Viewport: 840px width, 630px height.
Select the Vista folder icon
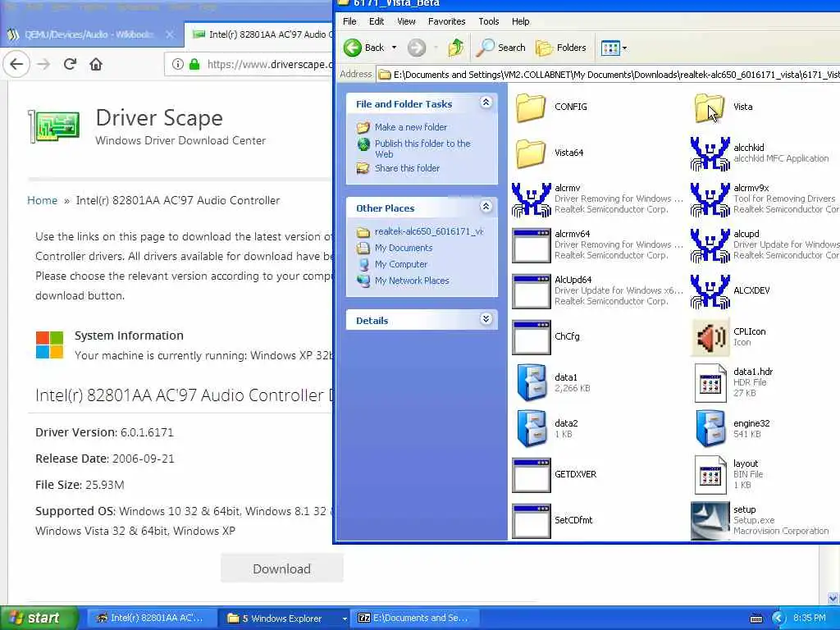(709, 107)
